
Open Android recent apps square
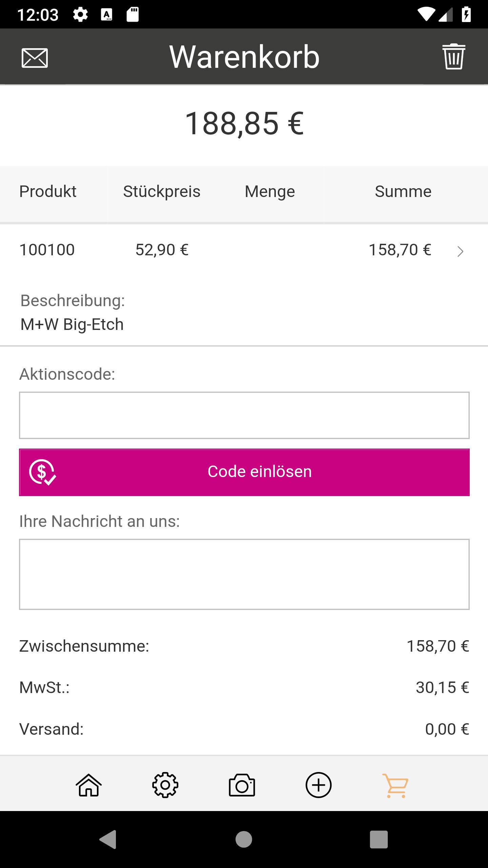pos(379,839)
